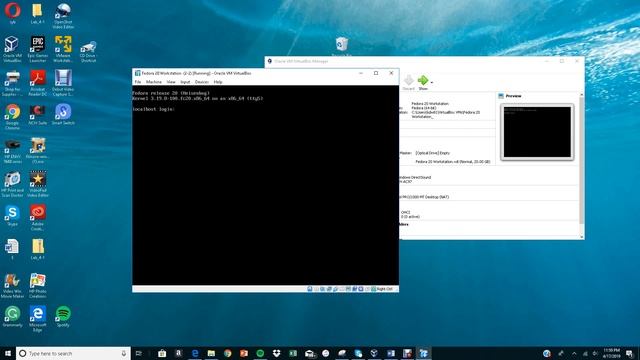Open Epic Games Launcher desktop shortcut
The width and height of the screenshot is (640, 360).
point(38,49)
